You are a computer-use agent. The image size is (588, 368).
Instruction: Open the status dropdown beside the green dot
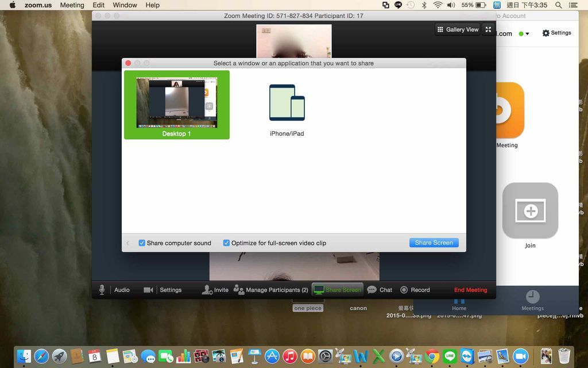click(x=527, y=33)
